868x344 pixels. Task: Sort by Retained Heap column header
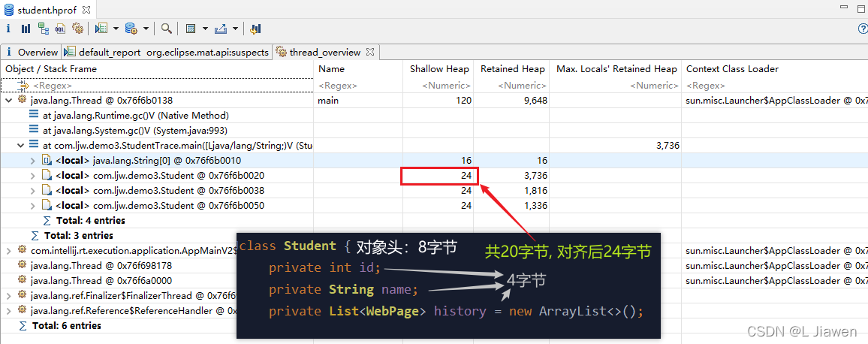pos(512,69)
